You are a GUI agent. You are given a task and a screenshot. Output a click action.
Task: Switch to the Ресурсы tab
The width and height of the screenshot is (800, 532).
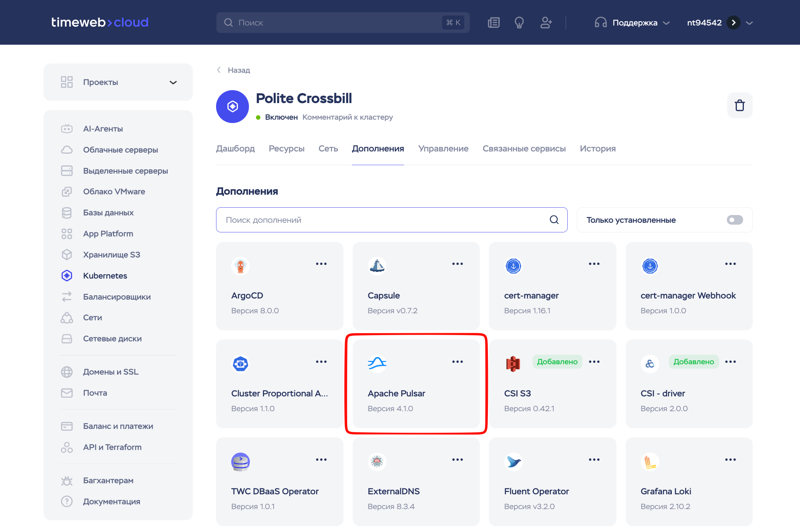point(286,149)
